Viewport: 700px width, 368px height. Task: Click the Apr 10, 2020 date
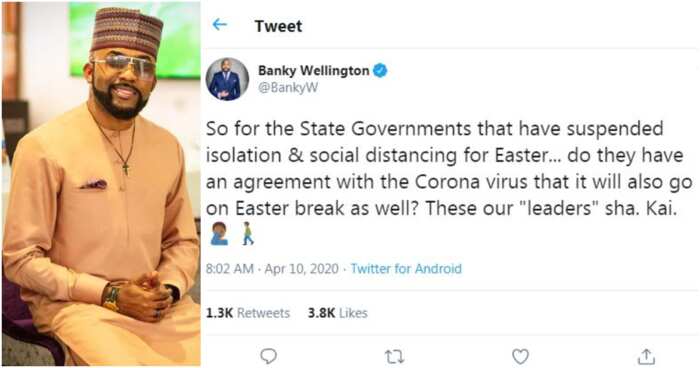click(x=301, y=269)
